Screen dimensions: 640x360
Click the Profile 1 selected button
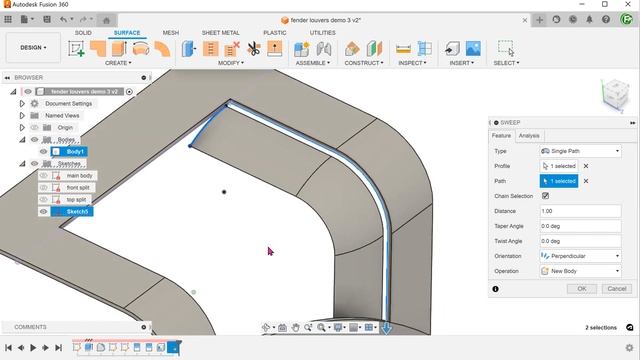[559, 166]
